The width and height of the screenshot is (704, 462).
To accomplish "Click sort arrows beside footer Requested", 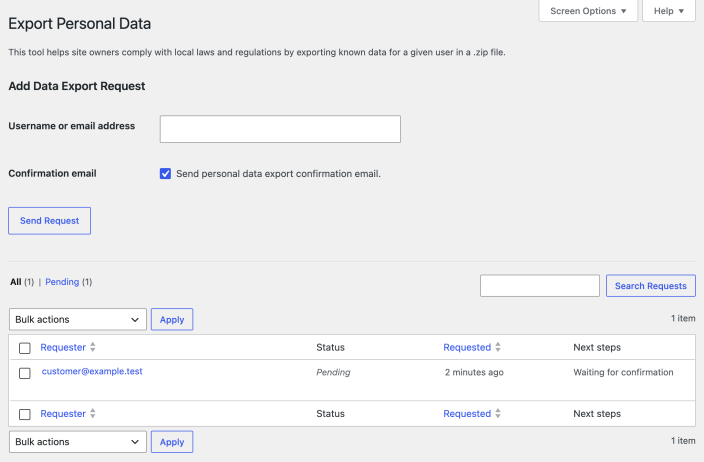I will point(498,414).
